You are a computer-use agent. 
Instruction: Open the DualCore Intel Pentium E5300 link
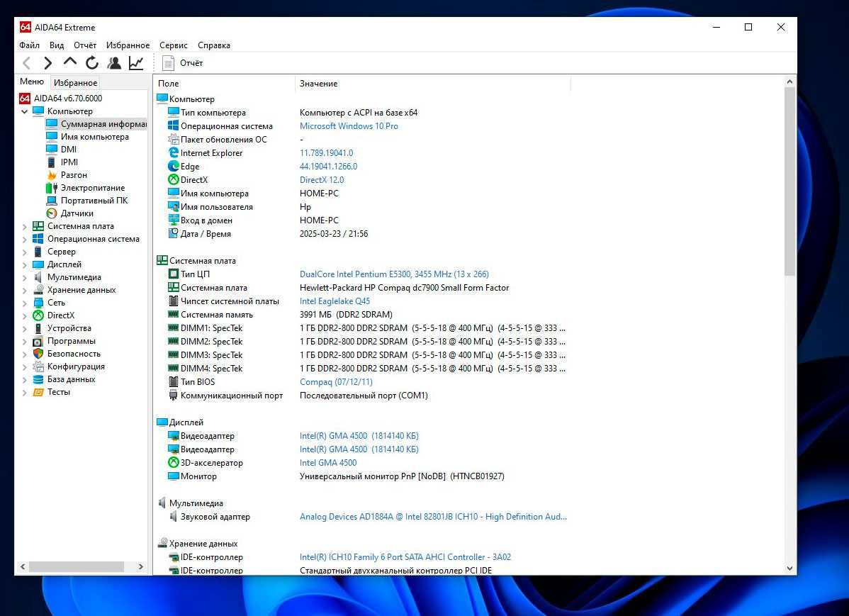tap(394, 274)
